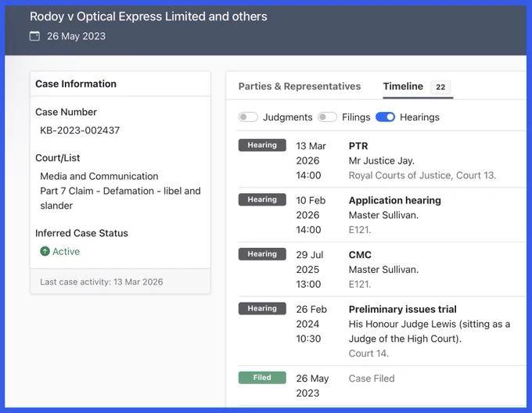Click the Rodoy v Optical Express case title
The width and height of the screenshot is (532, 413).
pos(149,16)
